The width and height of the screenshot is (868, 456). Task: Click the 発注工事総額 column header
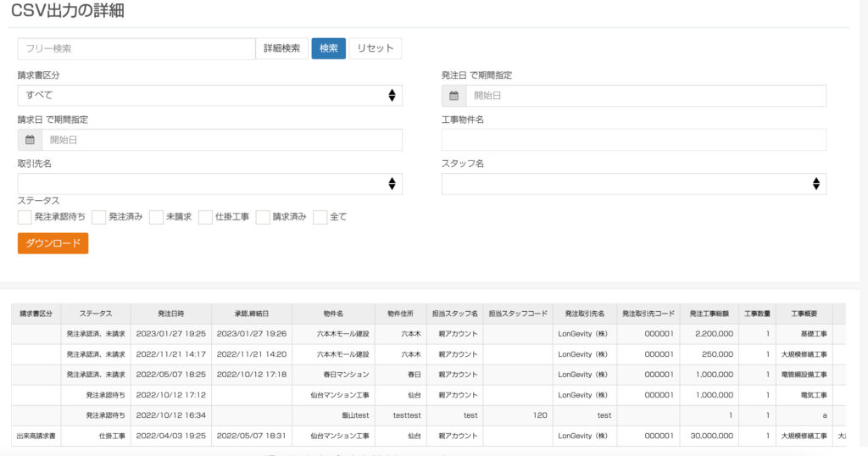click(709, 314)
